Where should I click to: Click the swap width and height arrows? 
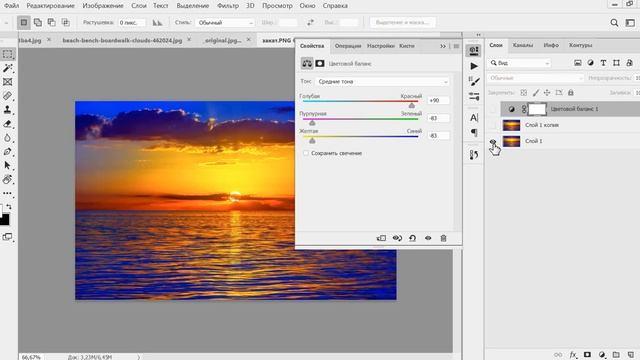click(x=311, y=22)
